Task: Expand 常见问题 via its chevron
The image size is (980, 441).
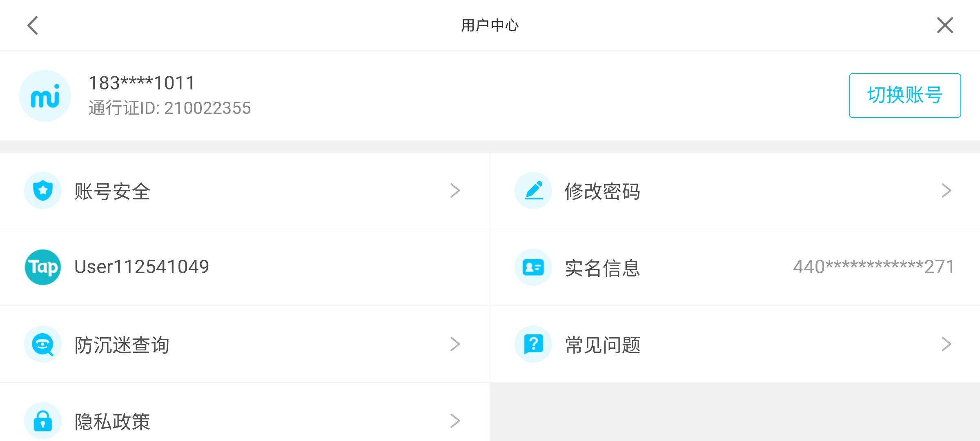Action: 947,344
